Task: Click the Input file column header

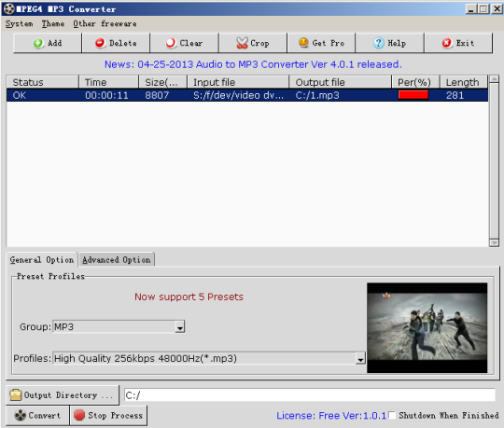Action: pyautogui.click(x=238, y=82)
